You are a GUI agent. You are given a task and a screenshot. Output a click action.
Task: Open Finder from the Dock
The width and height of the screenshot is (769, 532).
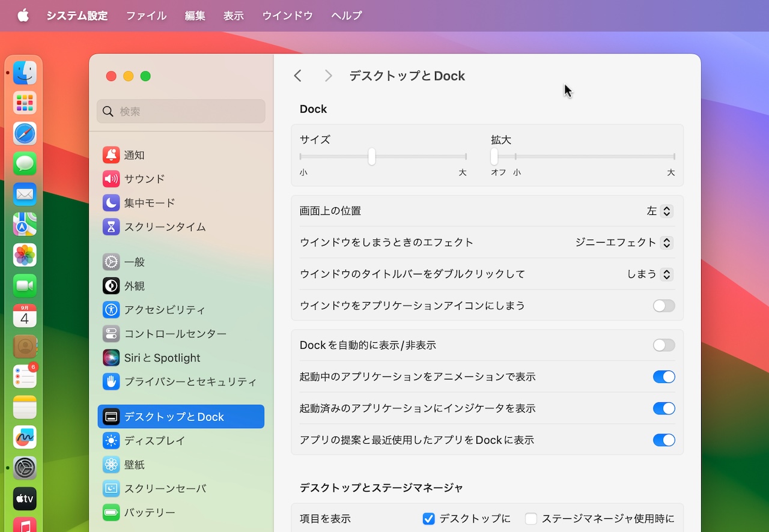coord(25,73)
